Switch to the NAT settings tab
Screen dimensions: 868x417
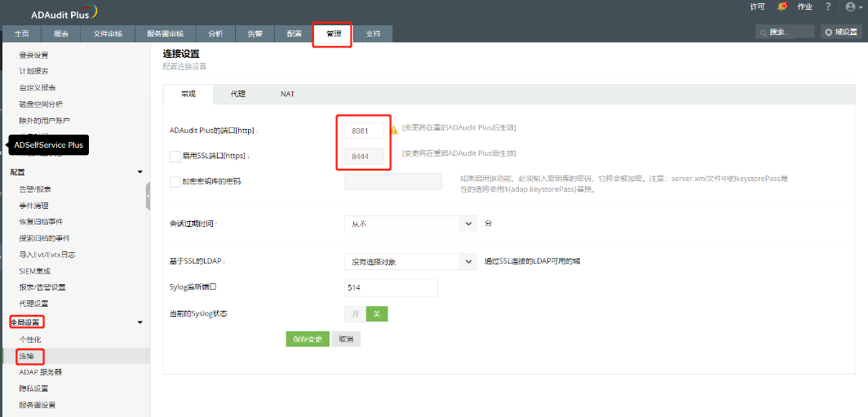[287, 94]
